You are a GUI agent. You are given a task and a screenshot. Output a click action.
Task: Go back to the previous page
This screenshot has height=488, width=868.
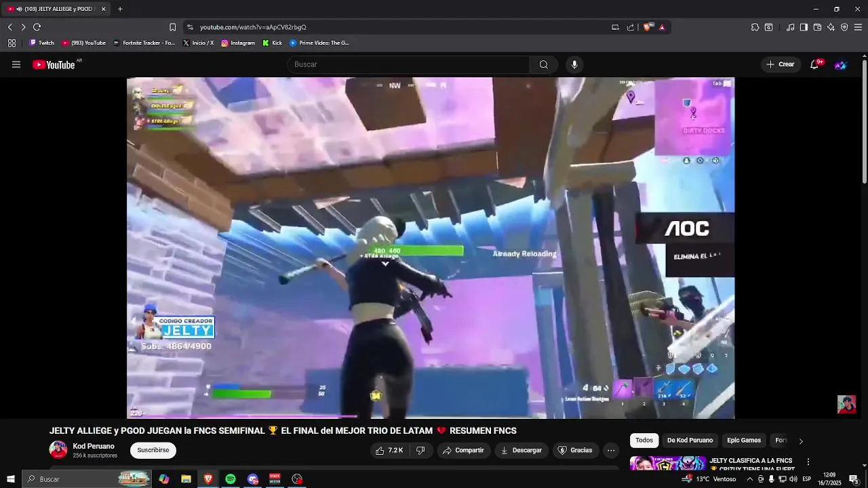pos(9,27)
